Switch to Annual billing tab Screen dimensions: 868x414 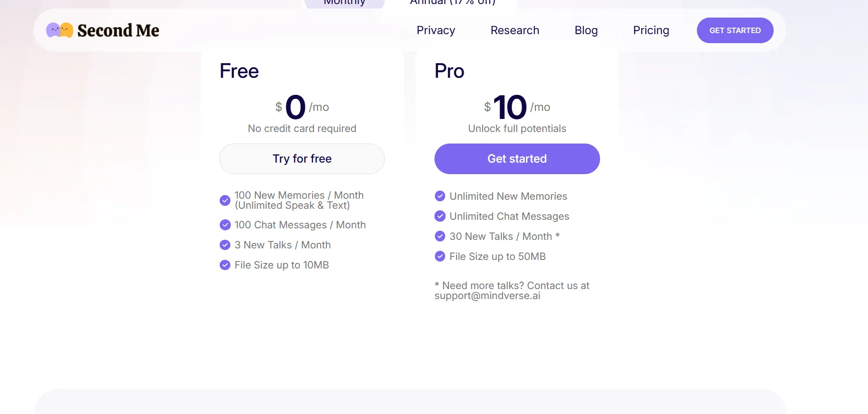[x=453, y=3]
